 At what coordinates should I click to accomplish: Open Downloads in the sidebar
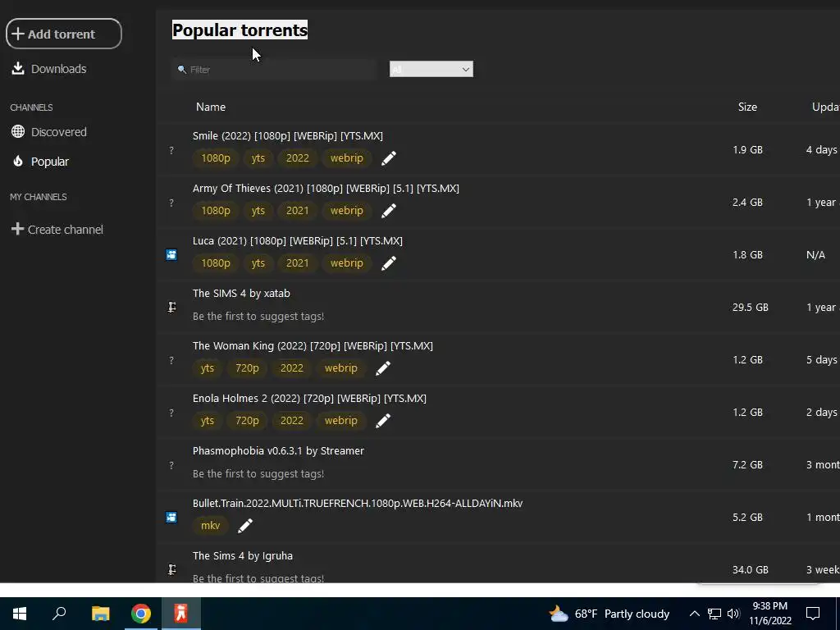tap(48, 69)
